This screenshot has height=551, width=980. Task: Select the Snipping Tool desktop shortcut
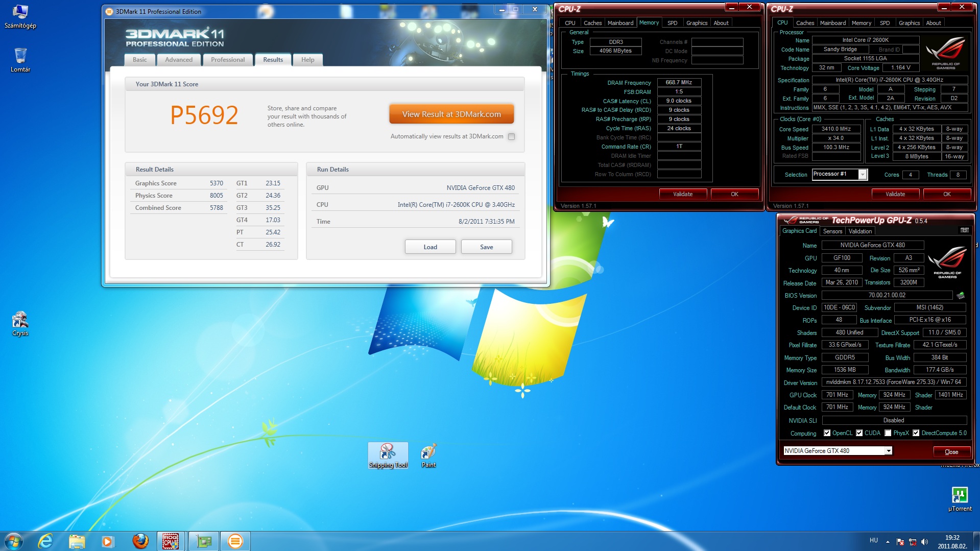click(x=388, y=455)
